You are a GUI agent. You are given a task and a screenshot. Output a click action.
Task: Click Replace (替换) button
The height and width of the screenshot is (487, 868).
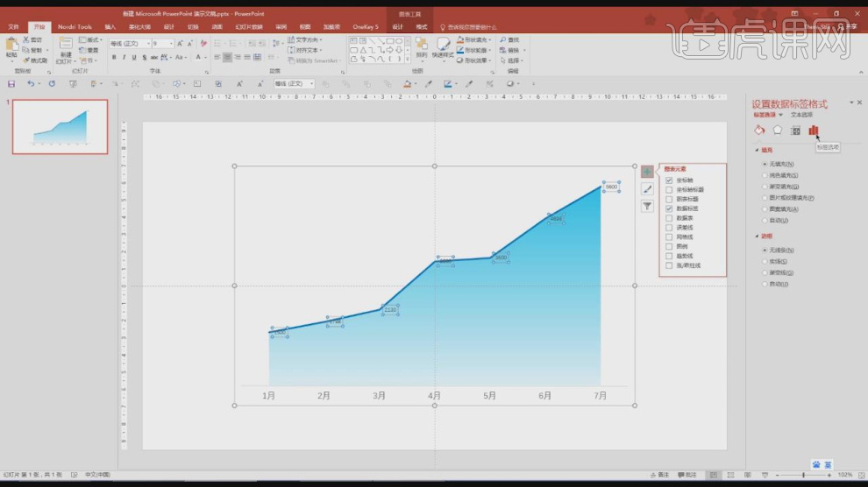coord(510,50)
